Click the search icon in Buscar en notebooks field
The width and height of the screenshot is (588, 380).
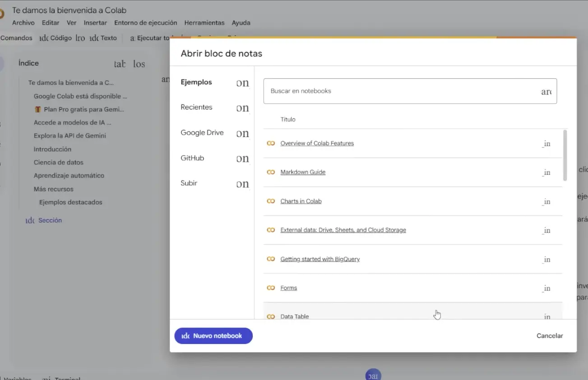click(546, 92)
